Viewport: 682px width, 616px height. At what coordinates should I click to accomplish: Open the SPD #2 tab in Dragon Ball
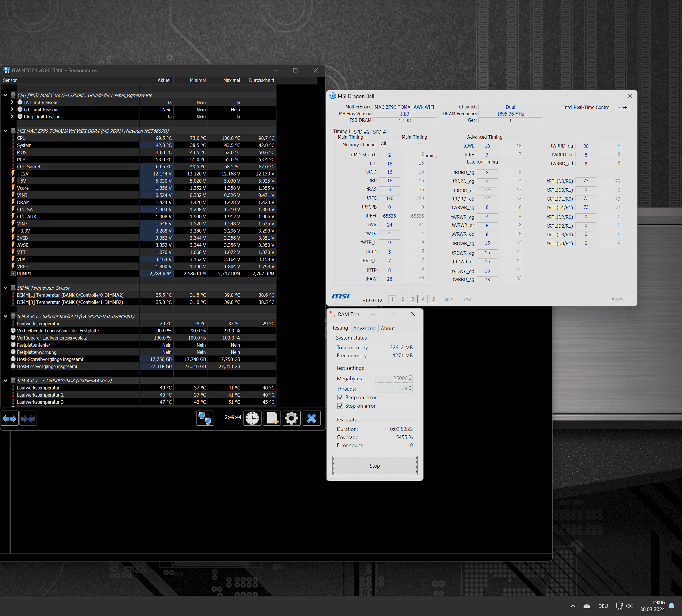point(361,132)
